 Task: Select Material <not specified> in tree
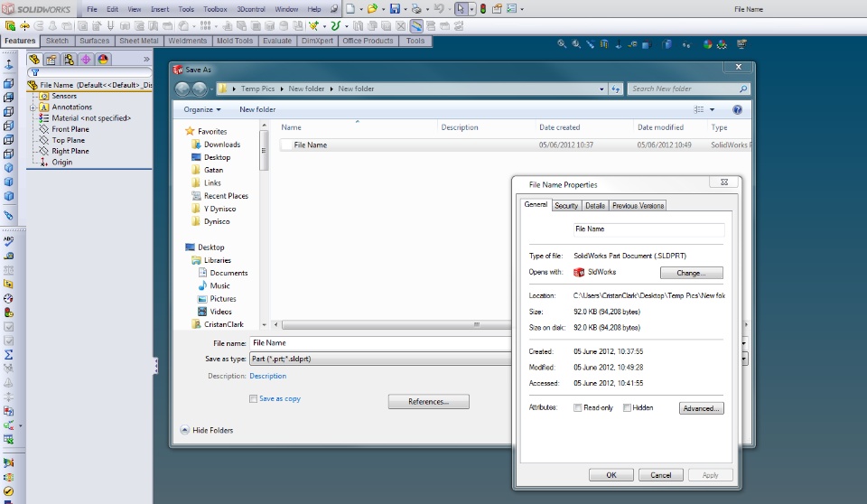pos(90,117)
